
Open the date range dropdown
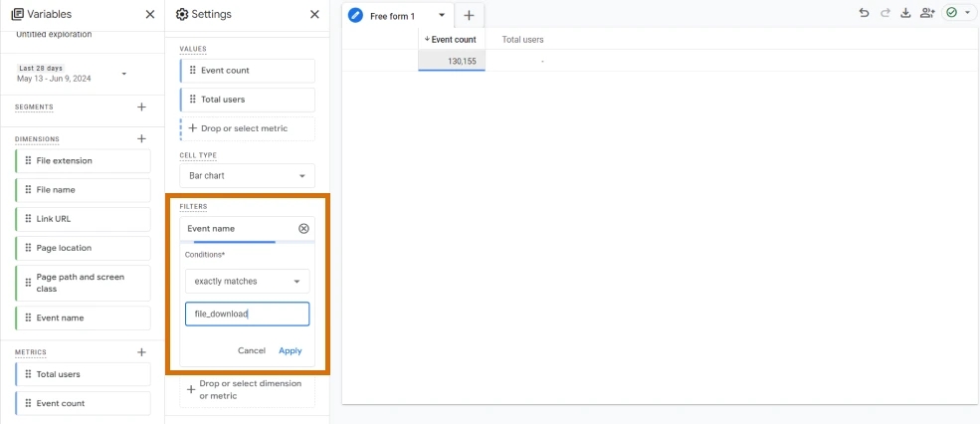click(x=123, y=74)
